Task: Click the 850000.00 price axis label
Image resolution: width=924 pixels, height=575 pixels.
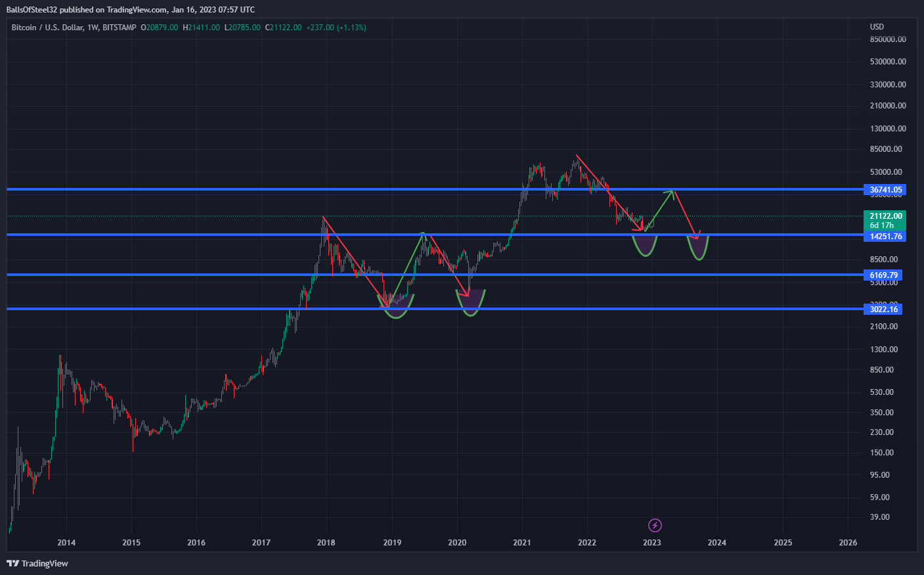Action: (x=888, y=39)
